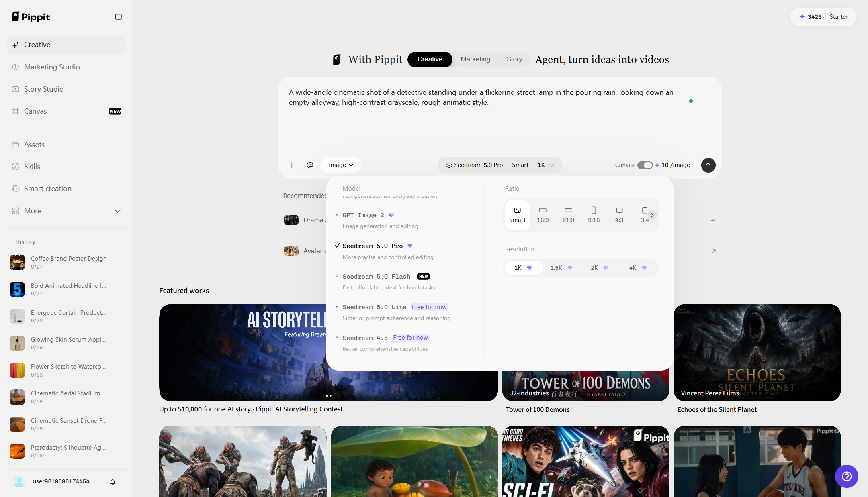
Task: Open Pterodactyl Silhouette history item
Action: 66,451
